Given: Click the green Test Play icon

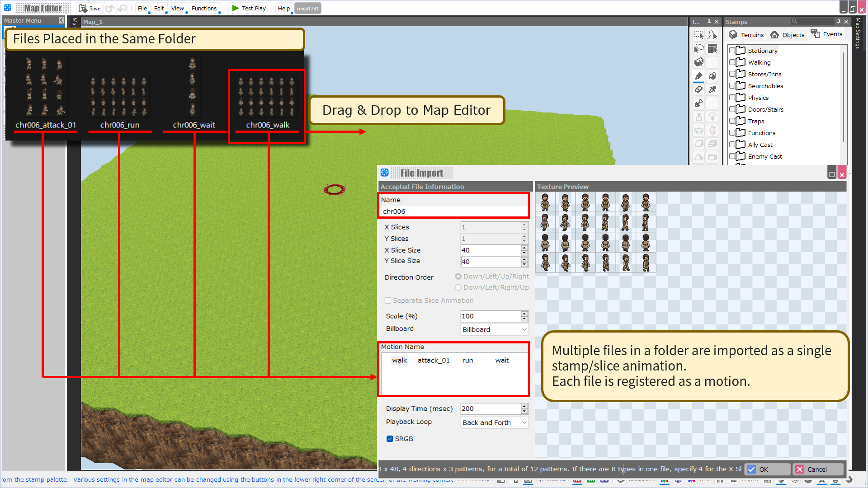Looking at the screenshot, I should pos(235,8).
